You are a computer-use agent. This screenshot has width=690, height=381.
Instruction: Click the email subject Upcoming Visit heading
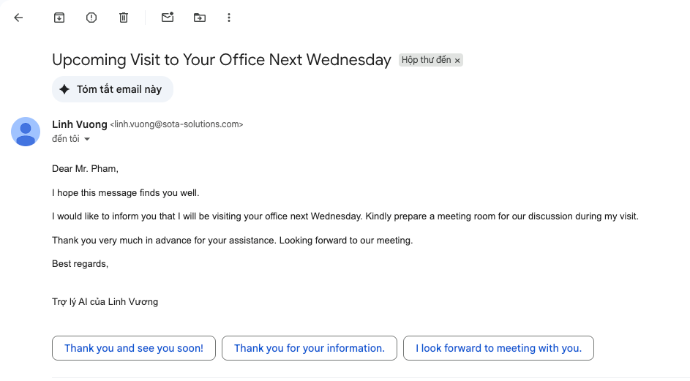pyautogui.click(x=221, y=60)
